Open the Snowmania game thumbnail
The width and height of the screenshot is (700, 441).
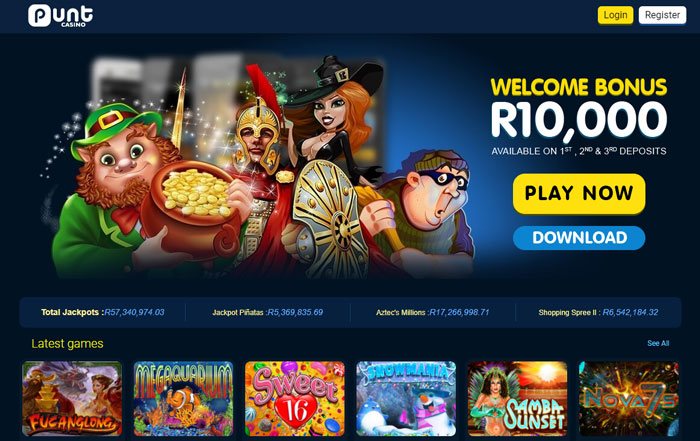click(406, 399)
